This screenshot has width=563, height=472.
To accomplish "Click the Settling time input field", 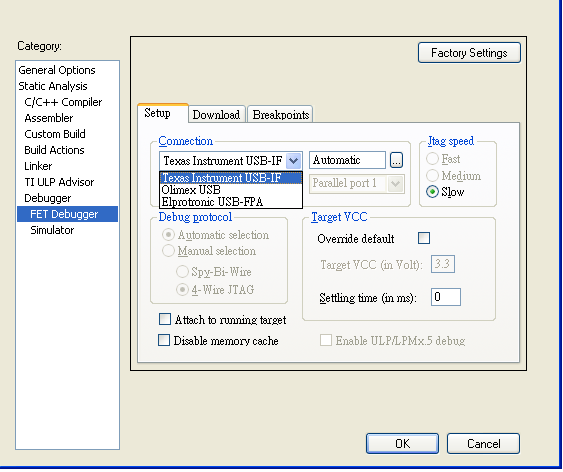I will click(x=446, y=297).
